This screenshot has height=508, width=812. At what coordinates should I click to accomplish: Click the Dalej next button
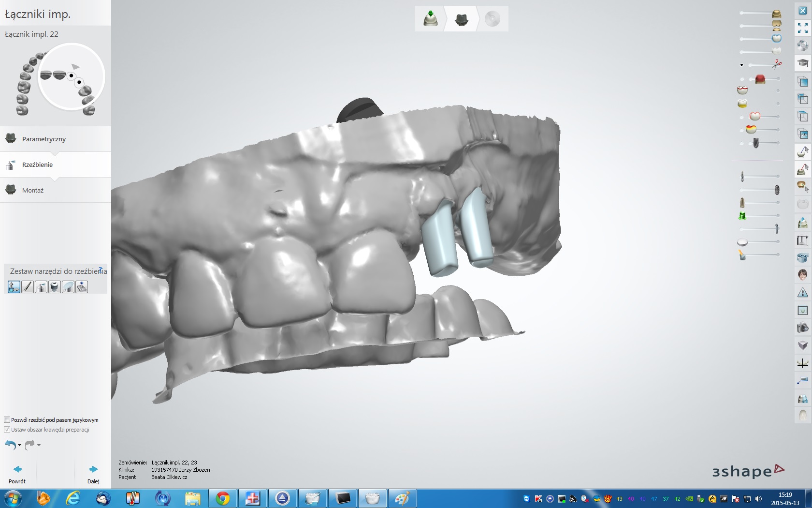[x=93, y=473]
